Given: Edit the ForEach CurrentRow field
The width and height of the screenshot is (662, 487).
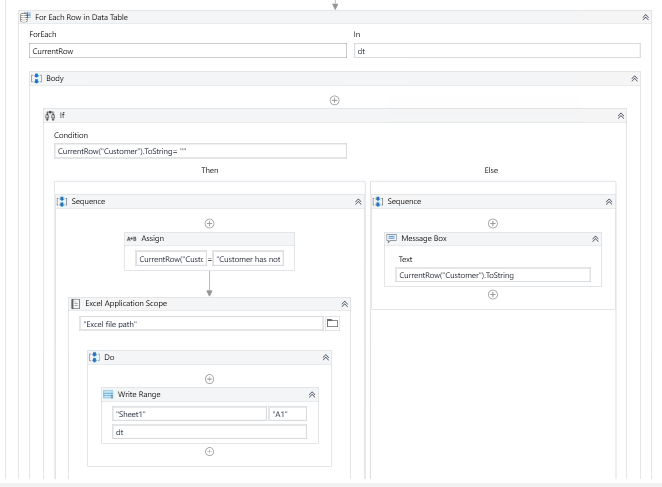Looking at the screenshot, I should [188, 51].
